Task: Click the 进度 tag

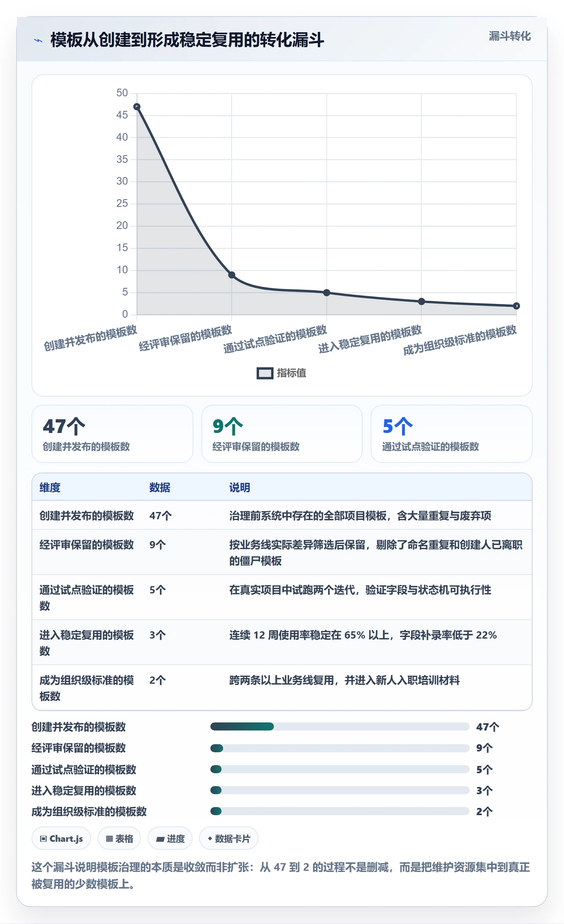Action: tap(170, 839)
